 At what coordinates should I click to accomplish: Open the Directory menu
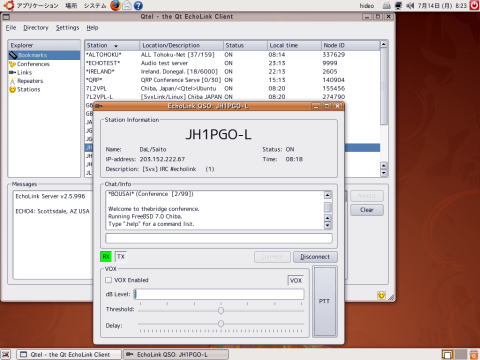36,28
